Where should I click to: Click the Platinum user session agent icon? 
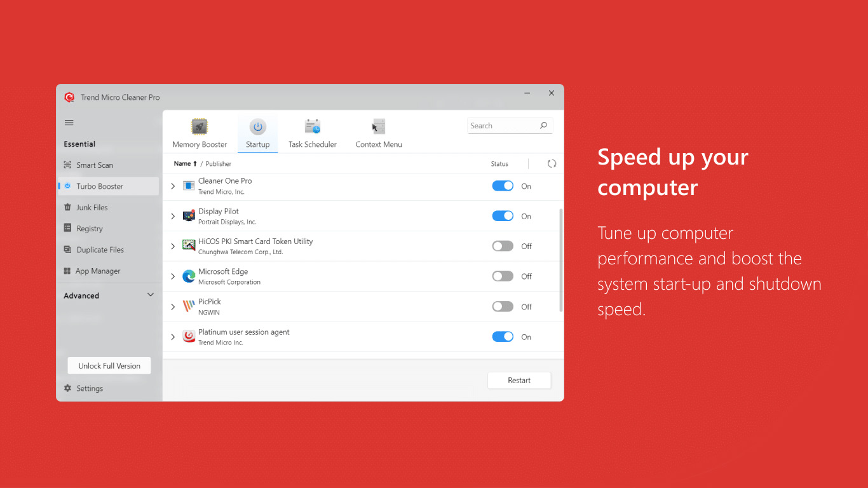(x=189, y=336)
